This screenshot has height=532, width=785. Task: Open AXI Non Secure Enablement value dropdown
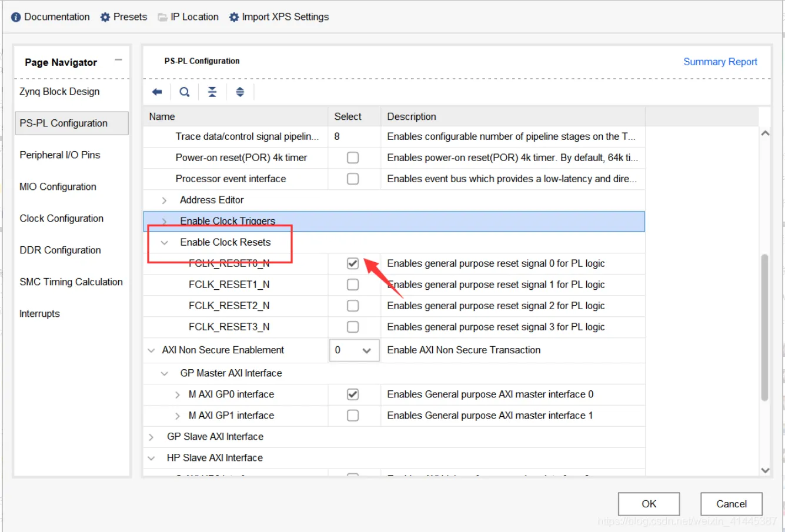click(354, 350)
